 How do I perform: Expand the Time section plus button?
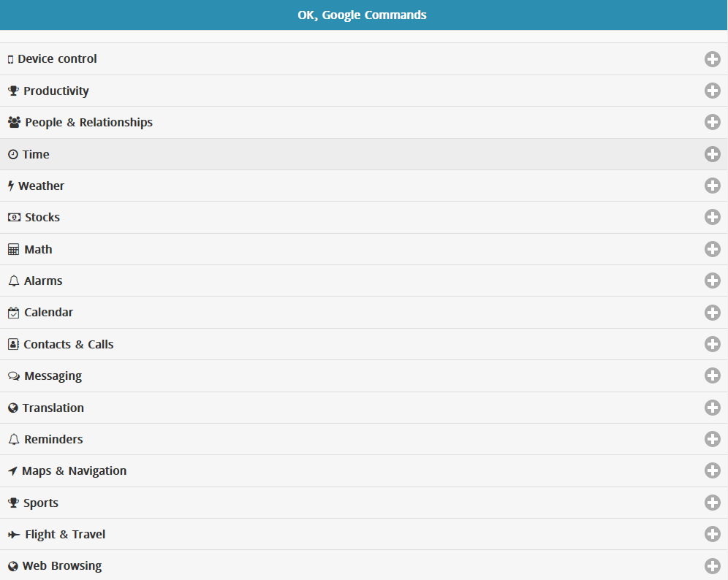[x=712, y=154]
